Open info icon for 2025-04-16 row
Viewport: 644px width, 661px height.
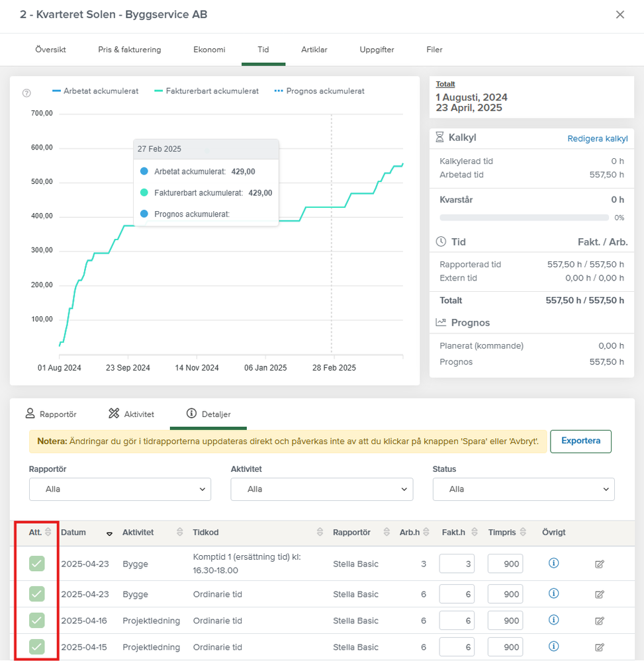point(553,620)
